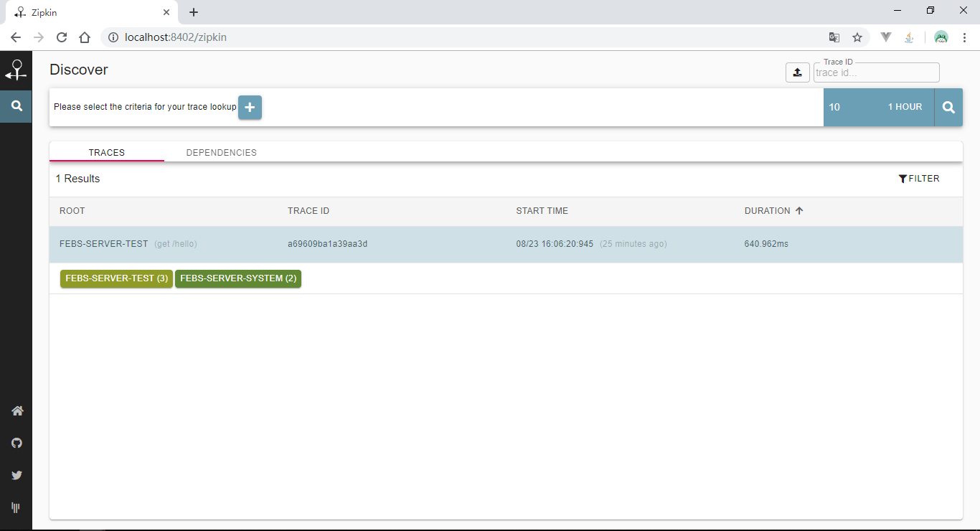Open the browser home page
980x531 pixels.
click(x=85, y=37)
